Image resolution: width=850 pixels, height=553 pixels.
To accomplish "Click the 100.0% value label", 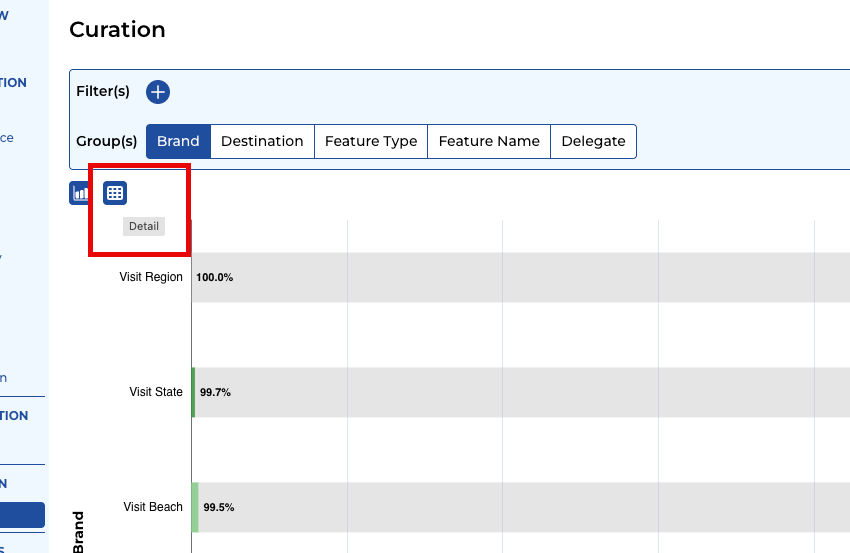I will coord(215,277).
